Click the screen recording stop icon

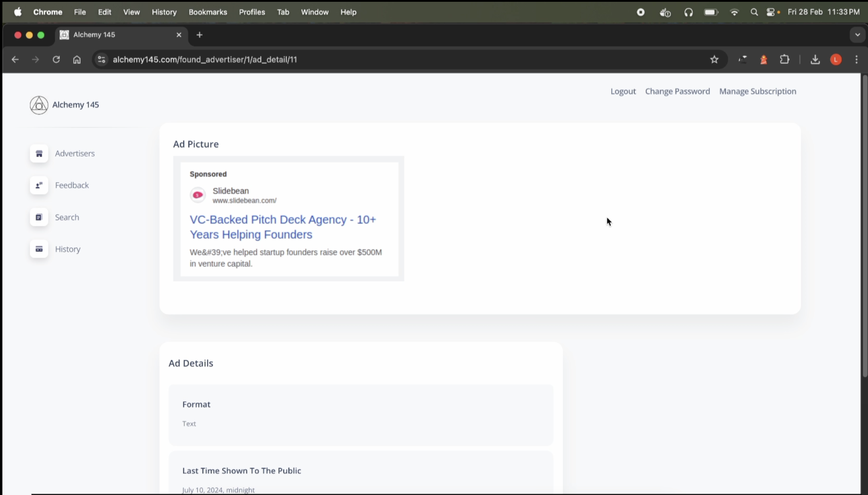click(641, 12)
